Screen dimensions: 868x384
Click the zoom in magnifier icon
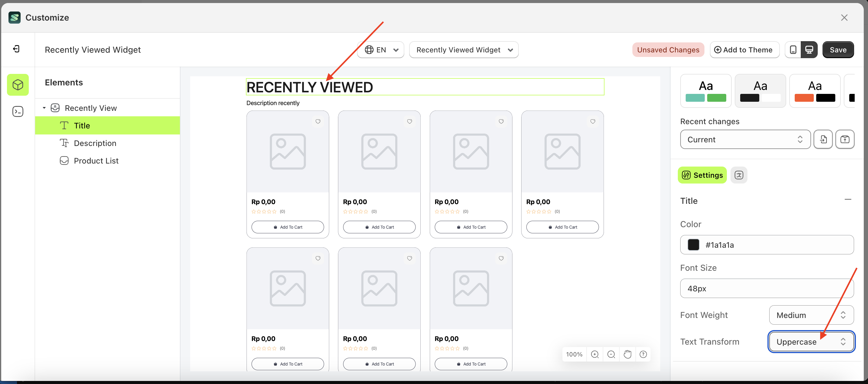pyautogui.click(x=595, y=354)
